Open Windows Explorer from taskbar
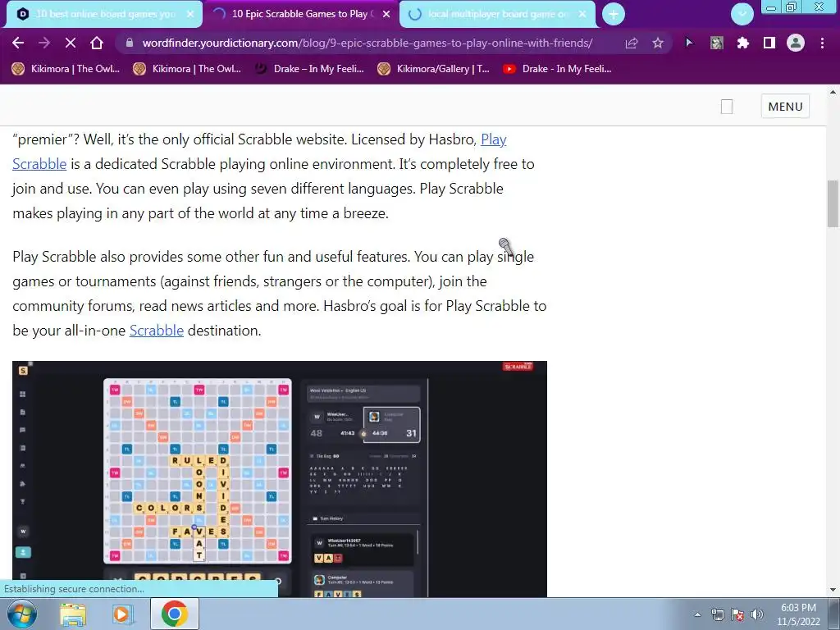Viewport: 840px width, 630px height. (73, 614)
